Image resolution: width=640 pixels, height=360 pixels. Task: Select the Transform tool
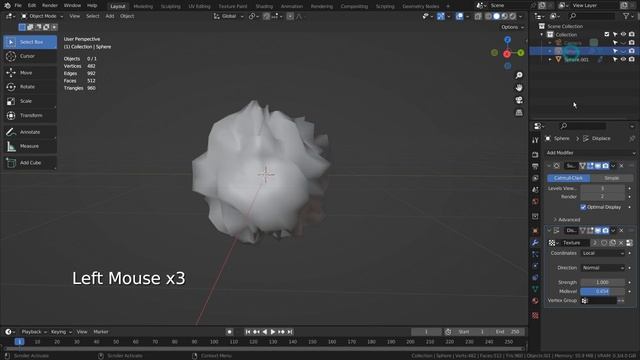30,116
